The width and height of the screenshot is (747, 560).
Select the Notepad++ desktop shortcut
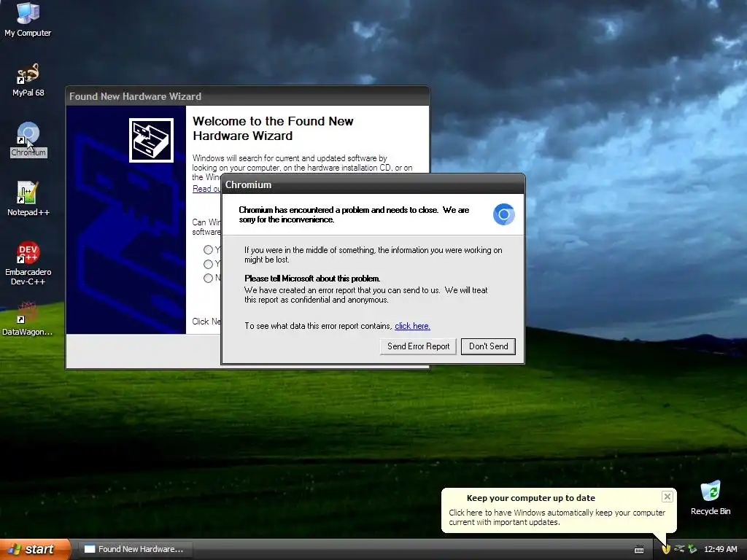(x=28, y=198)
